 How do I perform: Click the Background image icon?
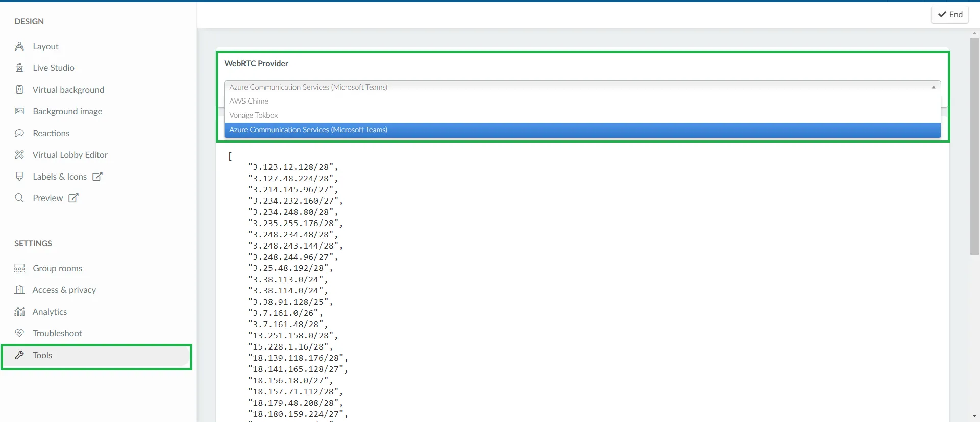(19, 111)
